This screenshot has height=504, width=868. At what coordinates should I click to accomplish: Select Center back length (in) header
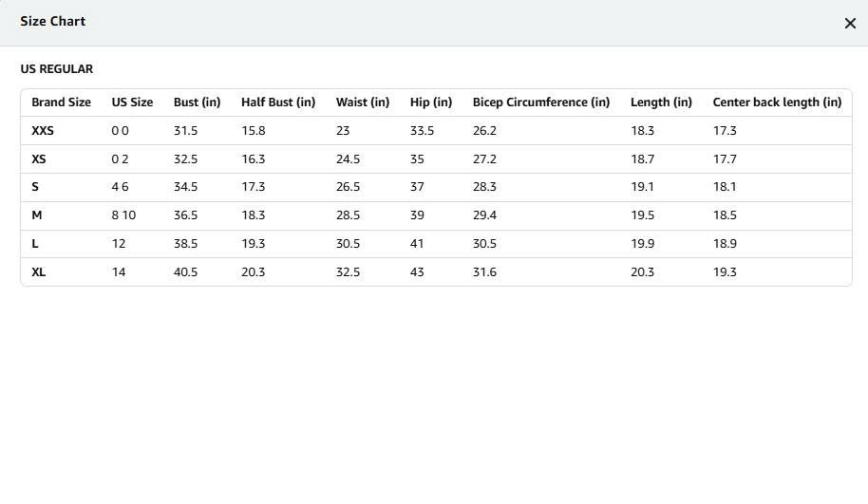pos(777,103)
